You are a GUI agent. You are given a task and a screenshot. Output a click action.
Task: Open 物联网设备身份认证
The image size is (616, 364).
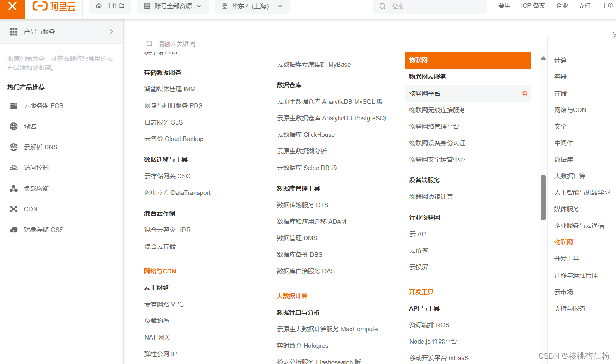click(437, 143)
